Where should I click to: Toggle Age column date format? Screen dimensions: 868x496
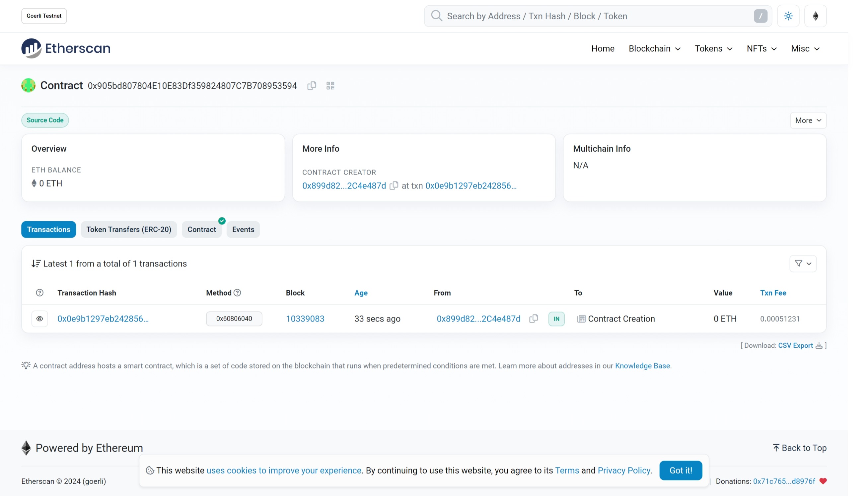pos(361,293)
